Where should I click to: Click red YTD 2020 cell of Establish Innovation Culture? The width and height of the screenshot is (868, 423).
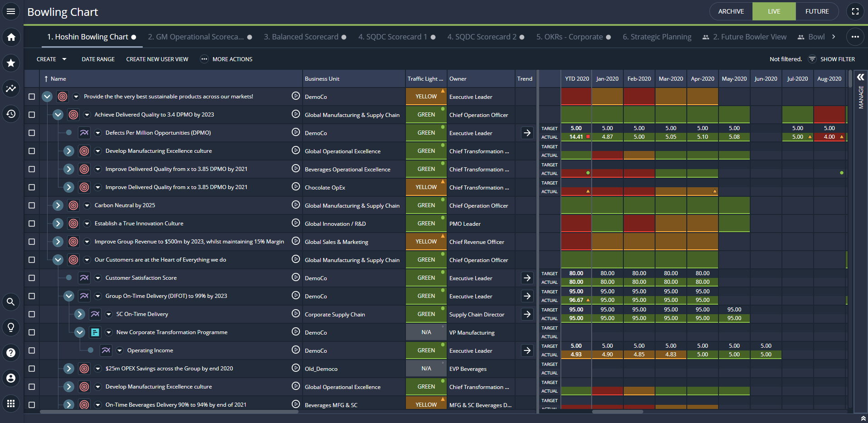tap(576, 224)
